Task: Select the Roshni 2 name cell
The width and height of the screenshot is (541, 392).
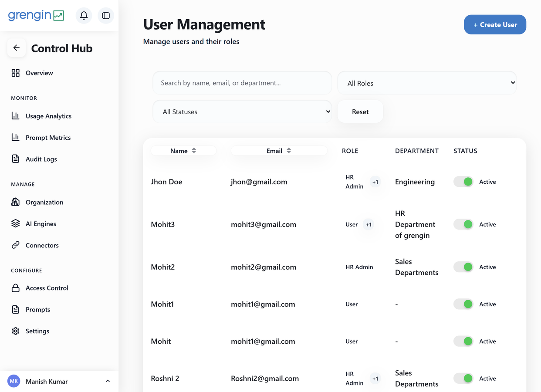Action: click(165, 378)
